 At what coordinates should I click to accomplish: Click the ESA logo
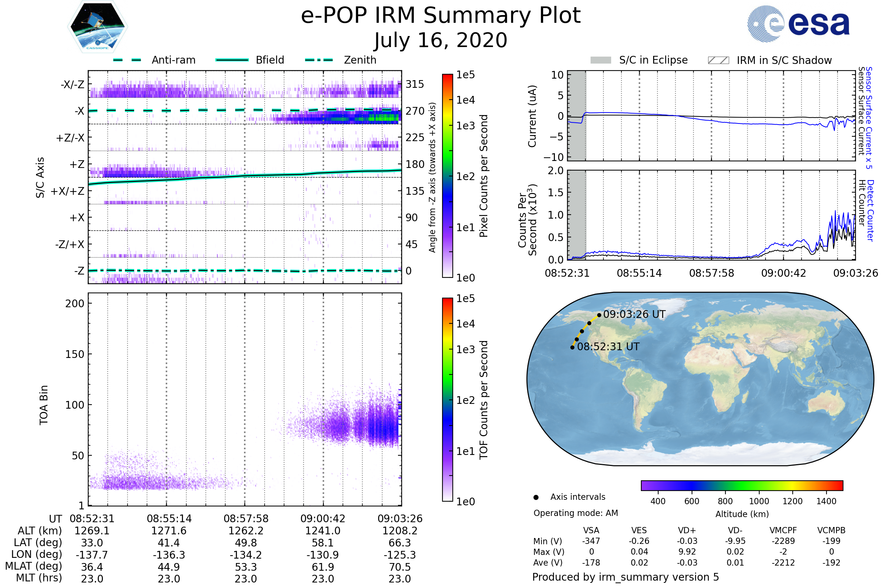point(798,24)
